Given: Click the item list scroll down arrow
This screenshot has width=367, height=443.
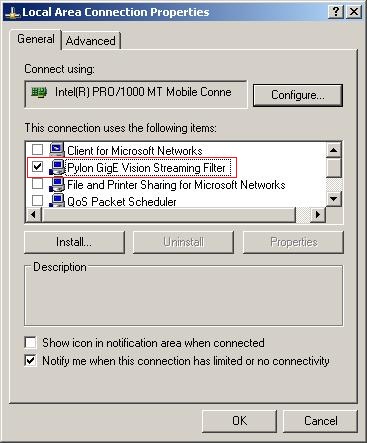Looking at the screenshot, I should pos(333,199).
